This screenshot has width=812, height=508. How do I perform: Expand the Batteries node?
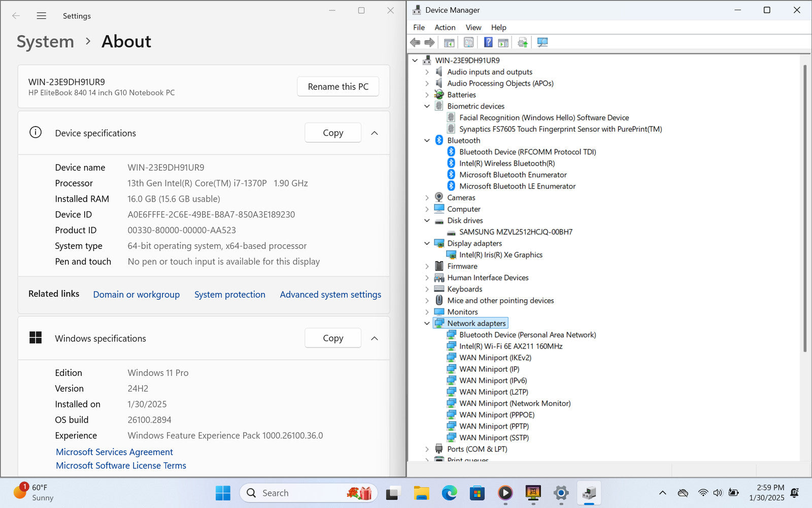427,95
